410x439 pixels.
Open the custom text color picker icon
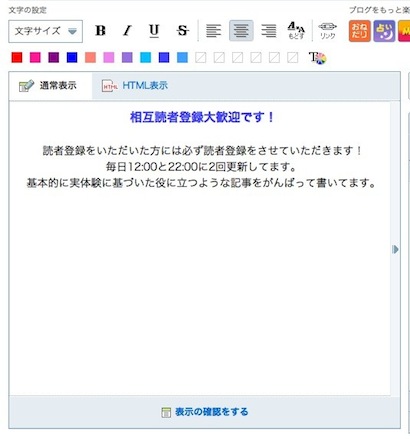[x=318, y=58]
